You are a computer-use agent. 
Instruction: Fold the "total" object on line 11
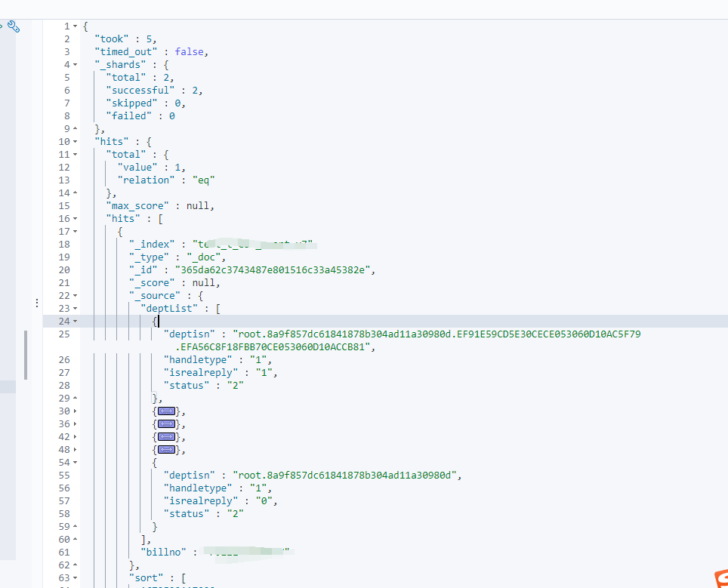(76, 155)
